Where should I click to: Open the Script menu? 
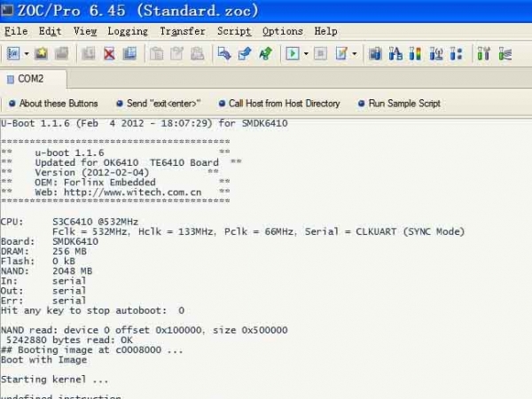(x=234, y=31)
